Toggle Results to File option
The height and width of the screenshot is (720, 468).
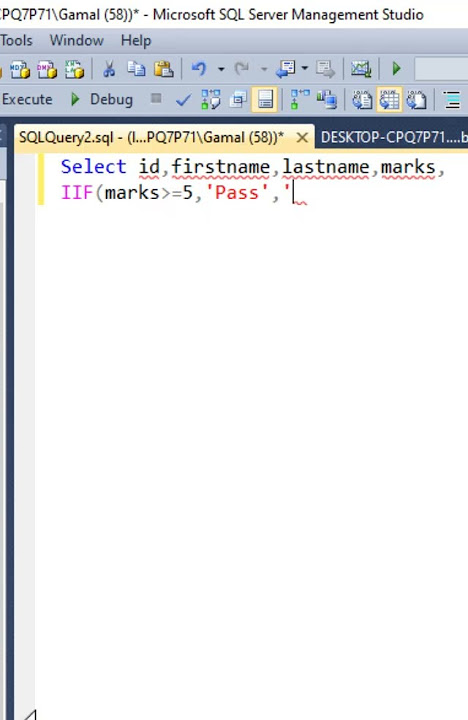click(x=416, y=99)
